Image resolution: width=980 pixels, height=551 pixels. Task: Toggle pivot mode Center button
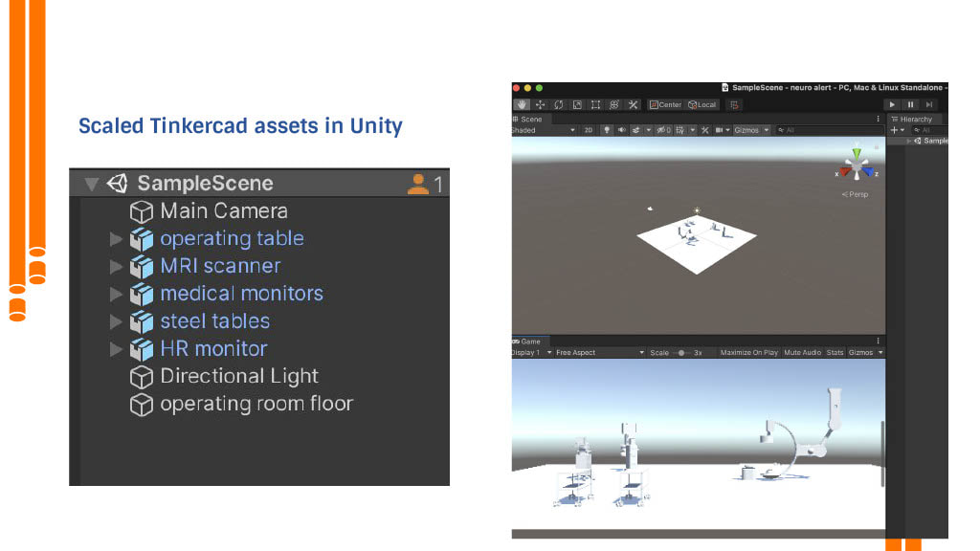click(x=665, y=104)
